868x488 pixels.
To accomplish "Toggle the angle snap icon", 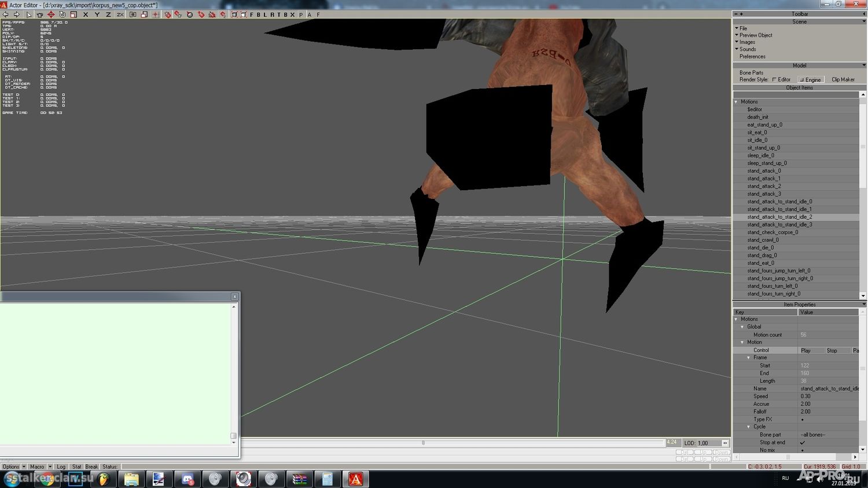I will click(x=190, y=14).
